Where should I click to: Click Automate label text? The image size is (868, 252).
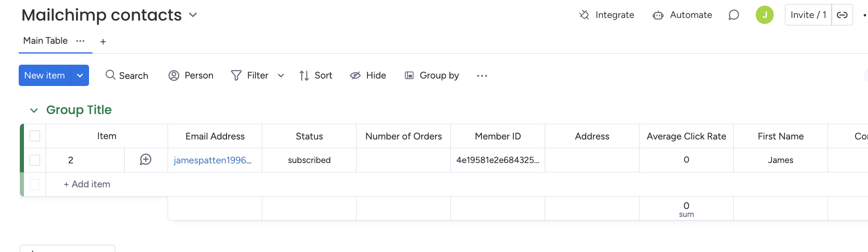691,15
